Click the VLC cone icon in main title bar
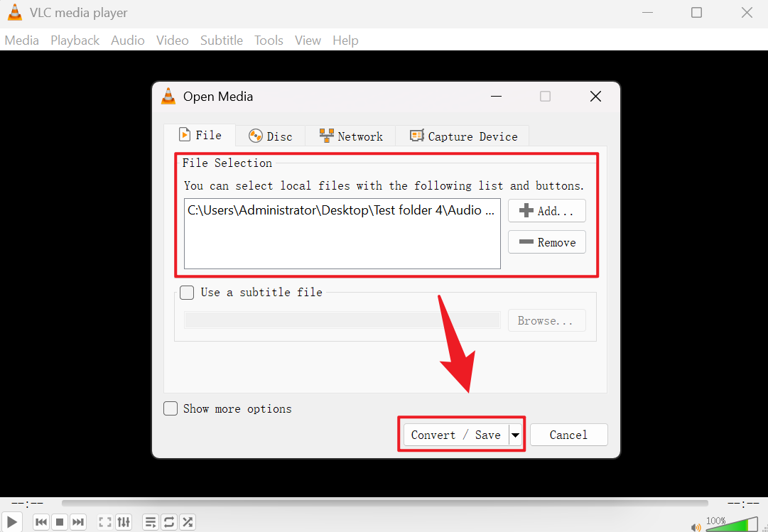The width and height of the screenshot is (768, 532). point(15,13)
